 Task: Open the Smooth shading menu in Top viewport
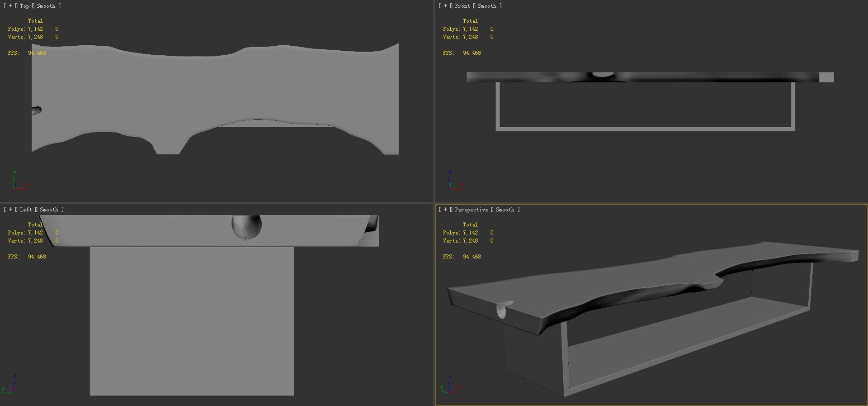click(46, 6)
